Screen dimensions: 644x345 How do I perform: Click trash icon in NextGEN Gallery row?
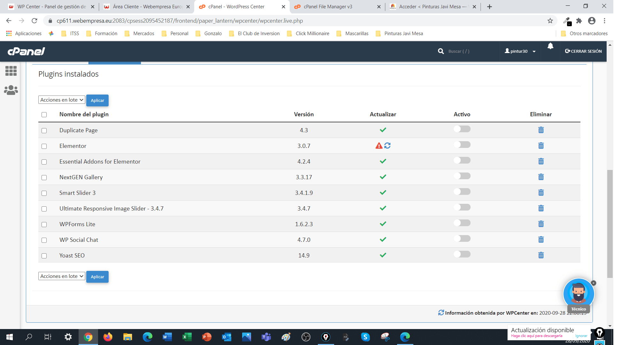[541, 177]
